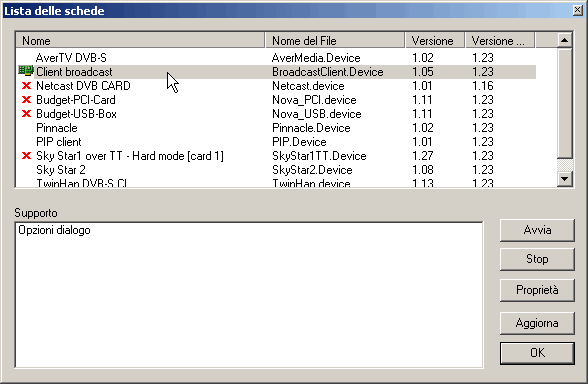Open the Proprietà button
This screenshot has height=384, width=588.
537,290
